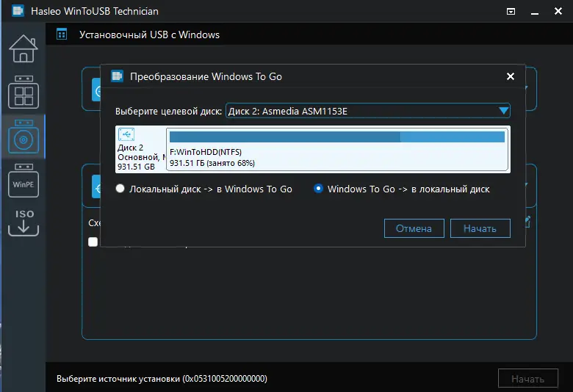Expand the target disk dropdown arrow
Viewport: 573px width, 392px height.
503,111
